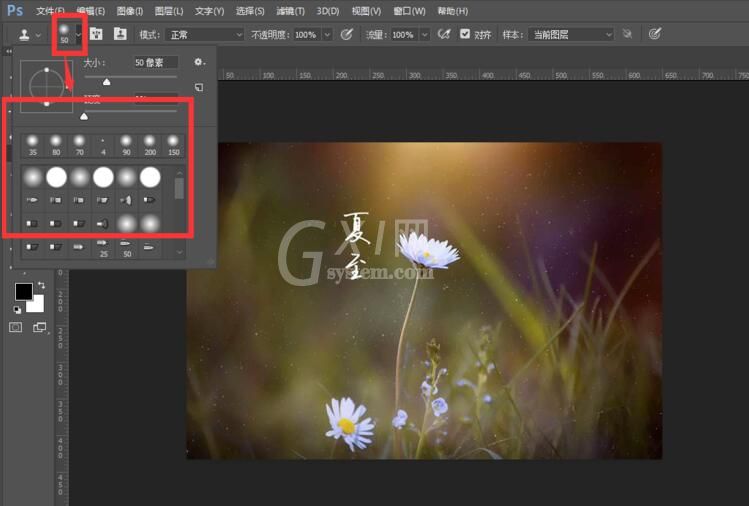Image resolution: width=749 pixels, height=506 pixels.
Task: Click the brush size 50 像素 field
Action: tap(156, 62)
